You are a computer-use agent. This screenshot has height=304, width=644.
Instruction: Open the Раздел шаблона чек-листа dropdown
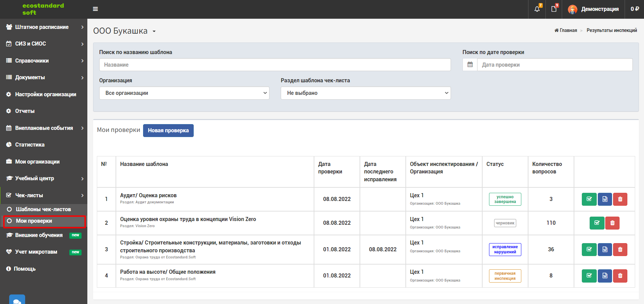click(366, 93)
